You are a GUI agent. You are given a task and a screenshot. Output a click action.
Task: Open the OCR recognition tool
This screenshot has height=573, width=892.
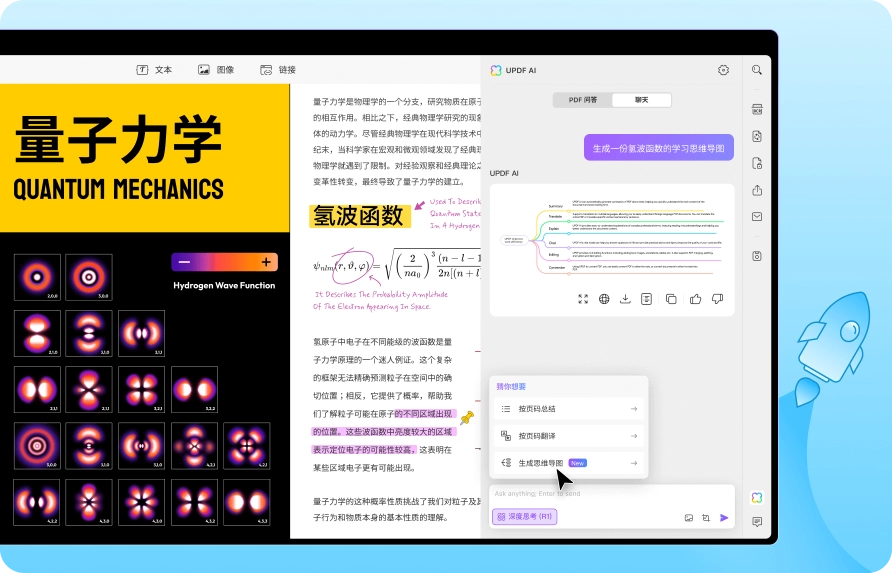pos(757,109)
